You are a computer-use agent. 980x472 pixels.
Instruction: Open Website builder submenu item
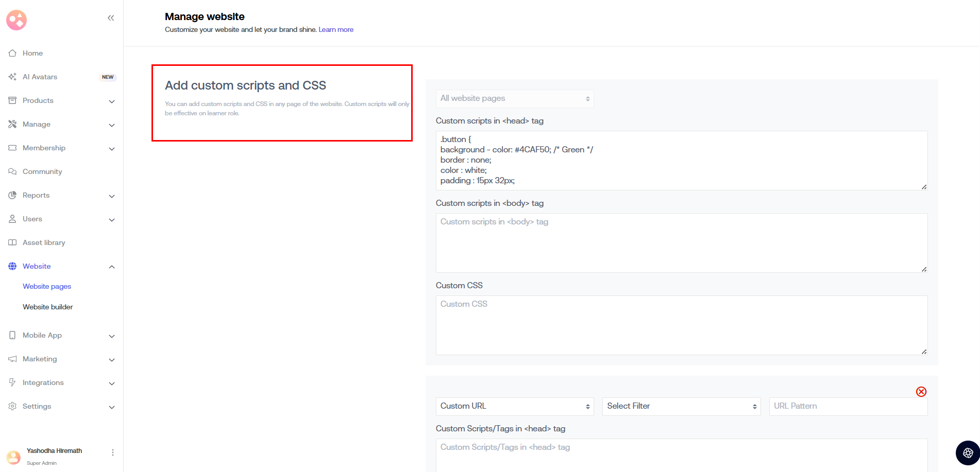(x=47, y=307)
